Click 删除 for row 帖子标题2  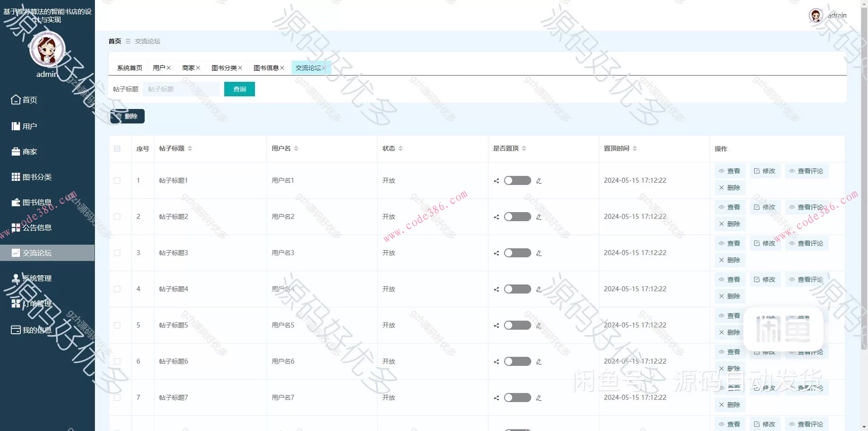tap(730, 224)
